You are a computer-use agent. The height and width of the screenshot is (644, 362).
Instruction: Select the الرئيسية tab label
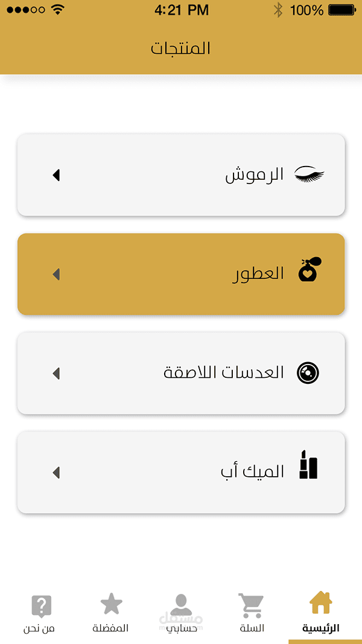(321, 628)
